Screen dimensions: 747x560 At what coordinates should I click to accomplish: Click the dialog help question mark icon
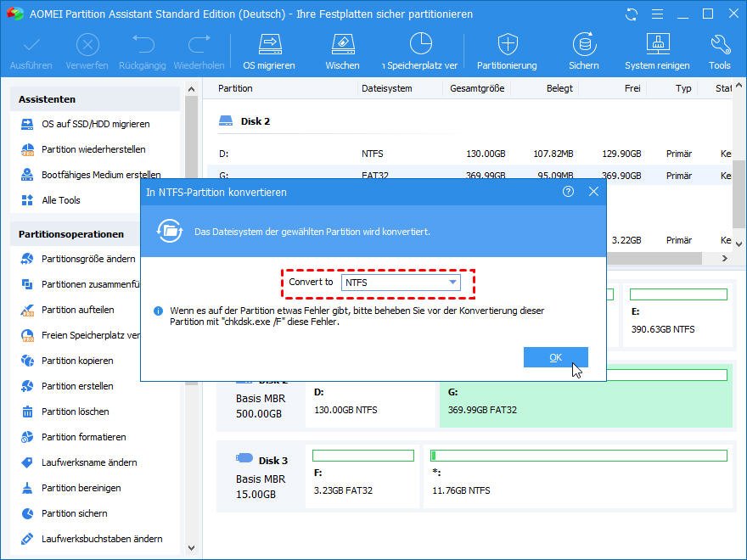coord(568,192)
